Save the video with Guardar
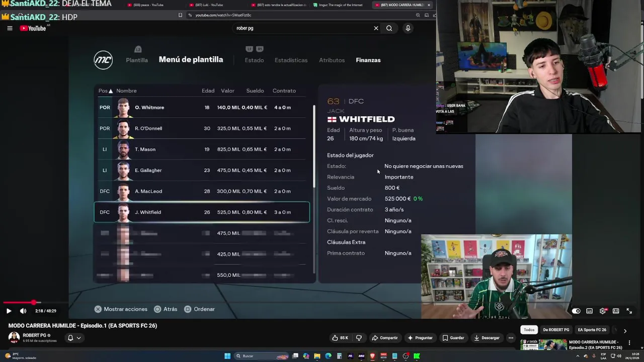The image size is (644, 362). click(453, 338)
